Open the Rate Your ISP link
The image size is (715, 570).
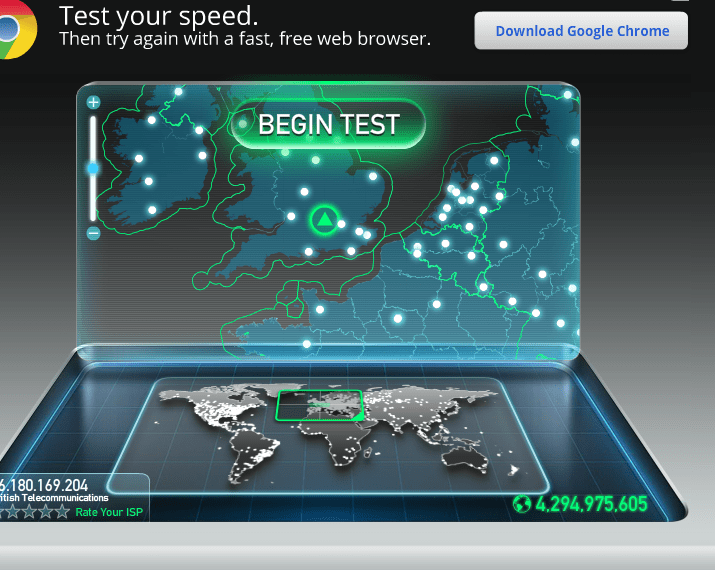(109, 512)
